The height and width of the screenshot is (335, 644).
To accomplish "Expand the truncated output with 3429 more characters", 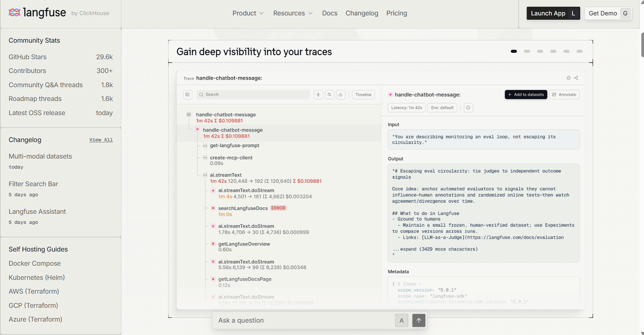I will coord(435,249).
